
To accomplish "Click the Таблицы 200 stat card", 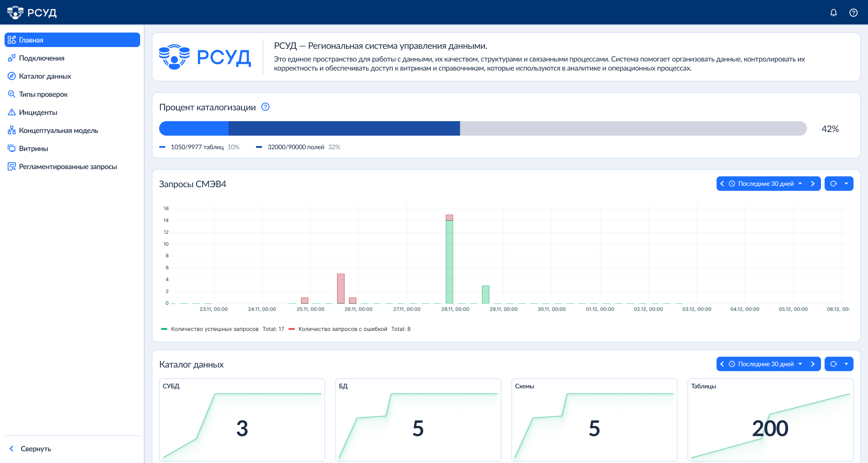I will point(770,420).
